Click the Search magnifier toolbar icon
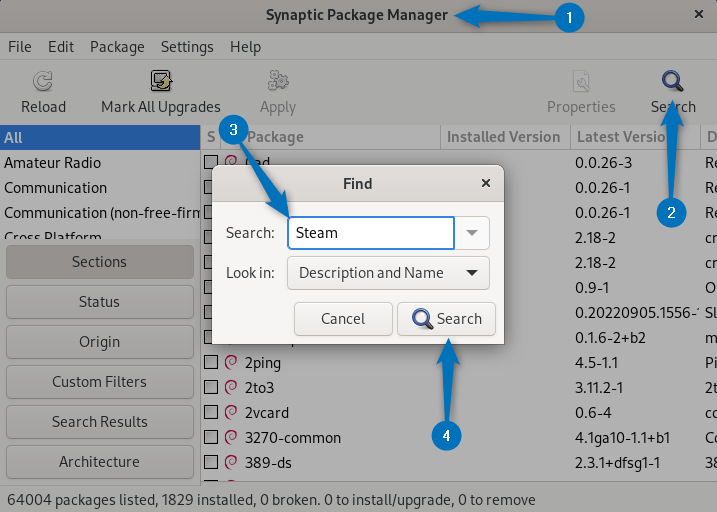 pyautogui.click(x=673, y=82)
